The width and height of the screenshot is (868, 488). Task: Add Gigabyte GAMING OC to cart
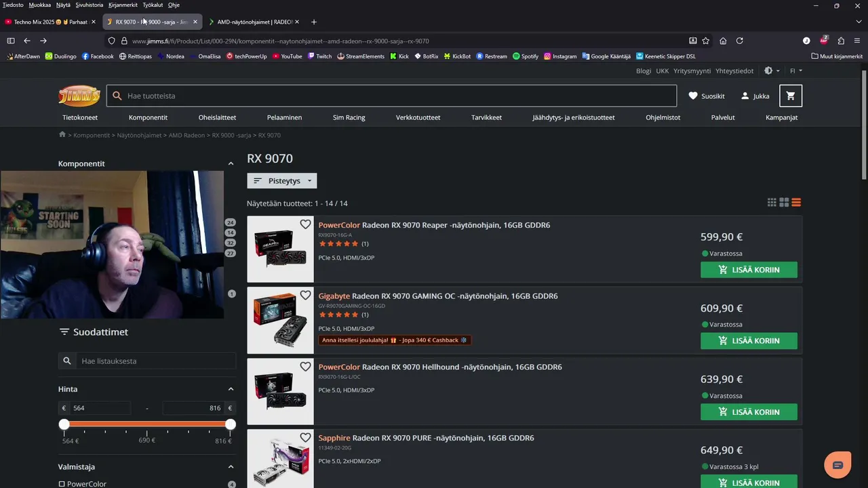[x=749, y=341]
